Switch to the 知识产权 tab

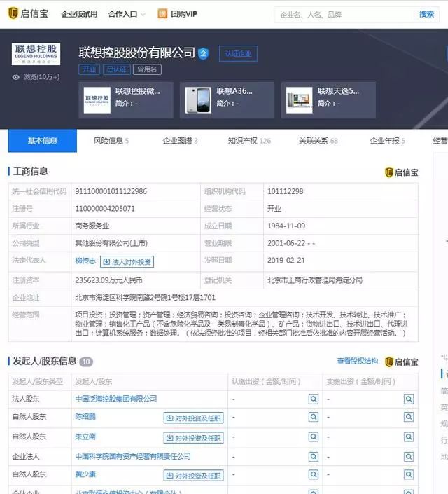click(249, 141)
